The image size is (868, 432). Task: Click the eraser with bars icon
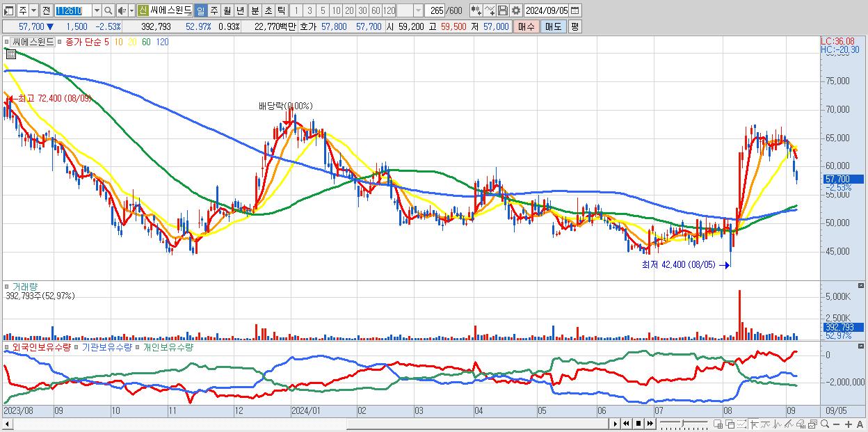point(801,424)
